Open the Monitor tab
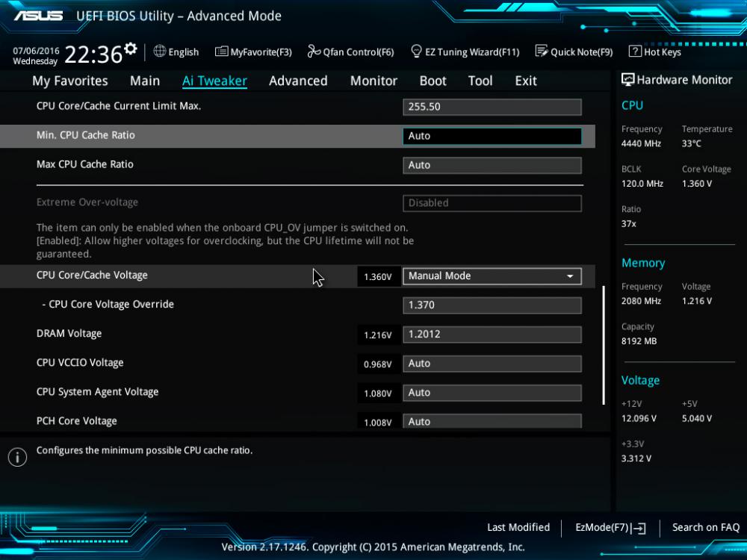Viewport: 747px width, 560px height. coord(373,81)
